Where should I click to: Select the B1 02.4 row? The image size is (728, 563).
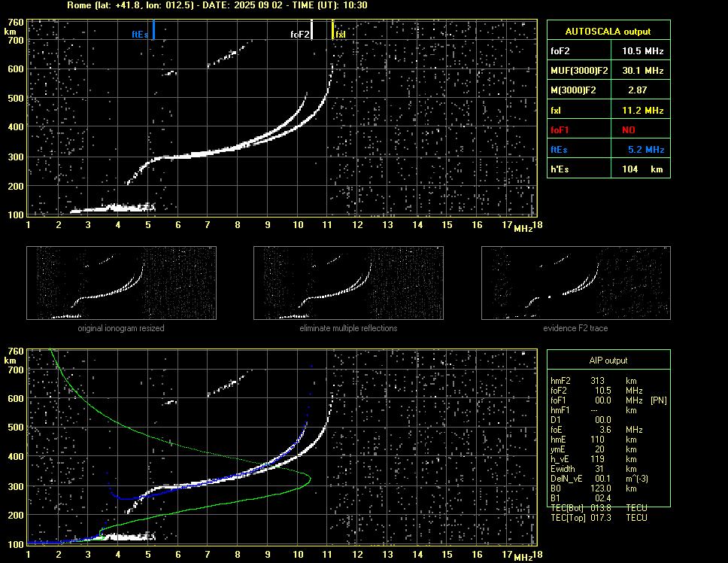(581, 498)
